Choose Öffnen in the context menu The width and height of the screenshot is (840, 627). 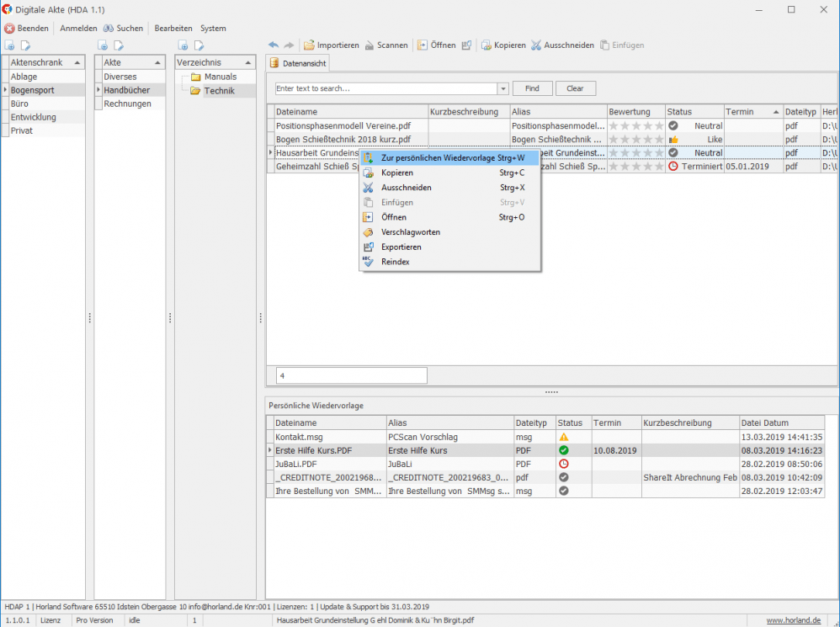449,217
